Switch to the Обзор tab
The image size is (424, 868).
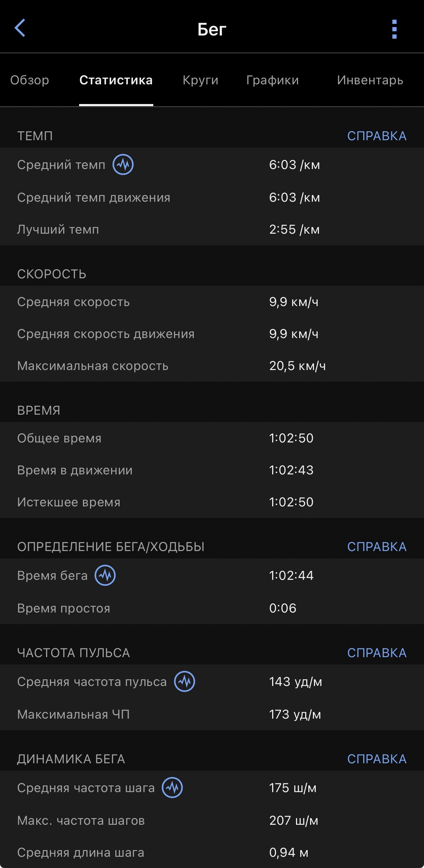[x=30, y=80]
